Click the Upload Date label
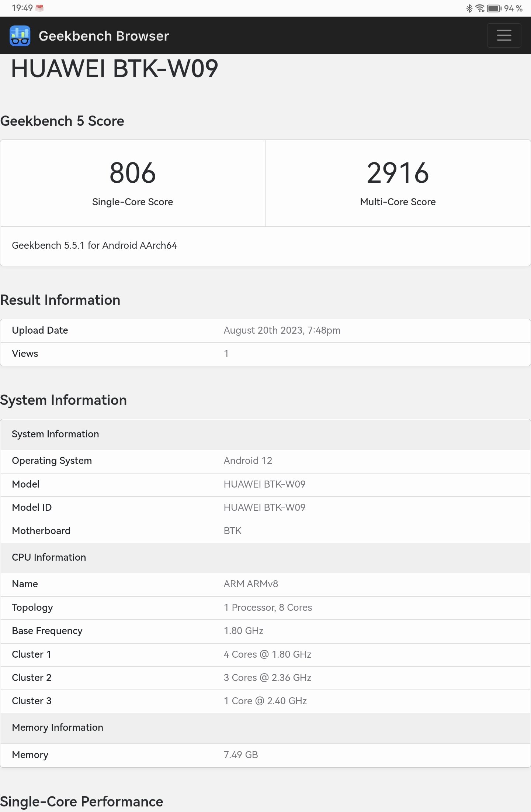 click(x=40, y=330)
